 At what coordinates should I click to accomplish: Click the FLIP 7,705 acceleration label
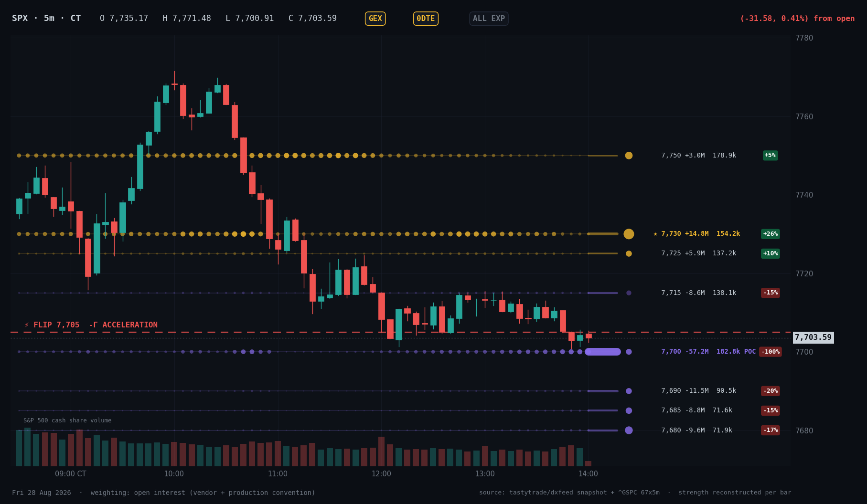click(x=91, y=325)
